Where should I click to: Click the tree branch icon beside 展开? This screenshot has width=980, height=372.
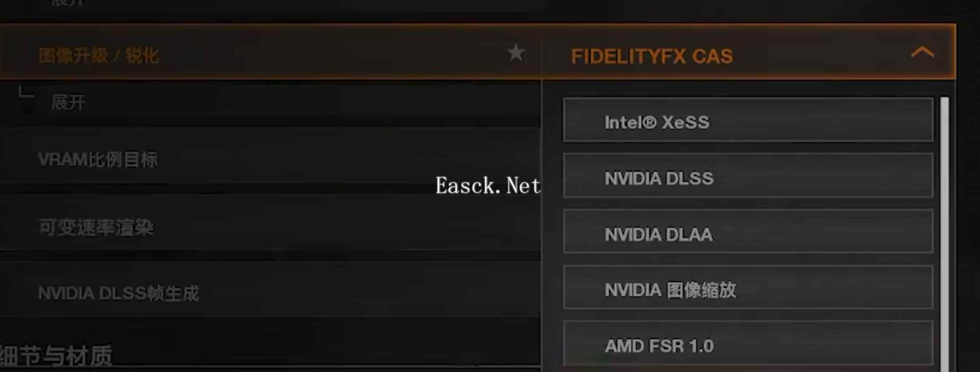tap(26, 93)
